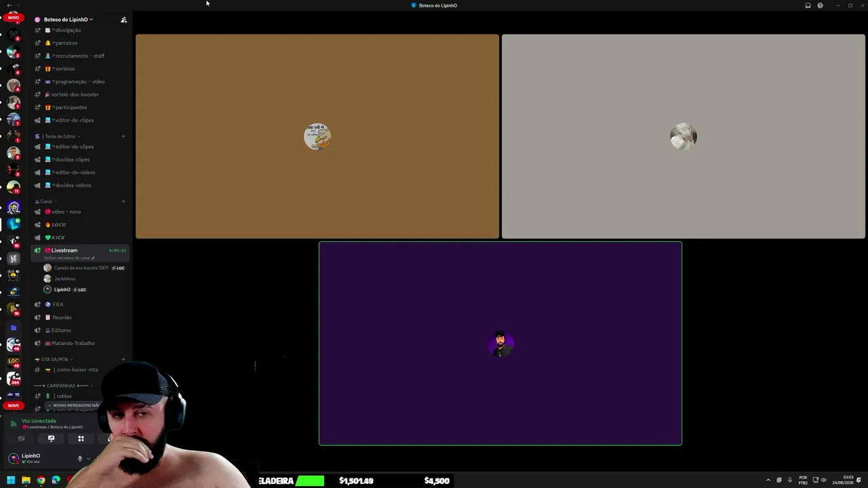
Task: Open the server icon with badge 11
Action: 14,186
